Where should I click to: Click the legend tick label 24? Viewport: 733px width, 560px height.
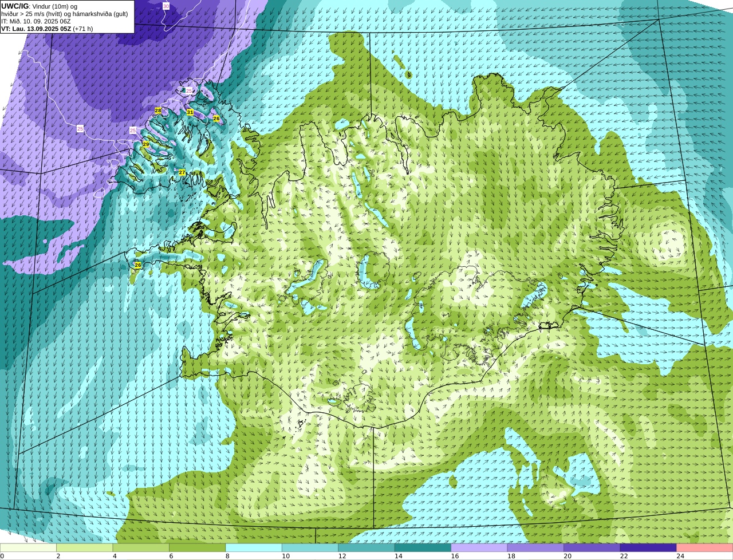pos(680,556)
